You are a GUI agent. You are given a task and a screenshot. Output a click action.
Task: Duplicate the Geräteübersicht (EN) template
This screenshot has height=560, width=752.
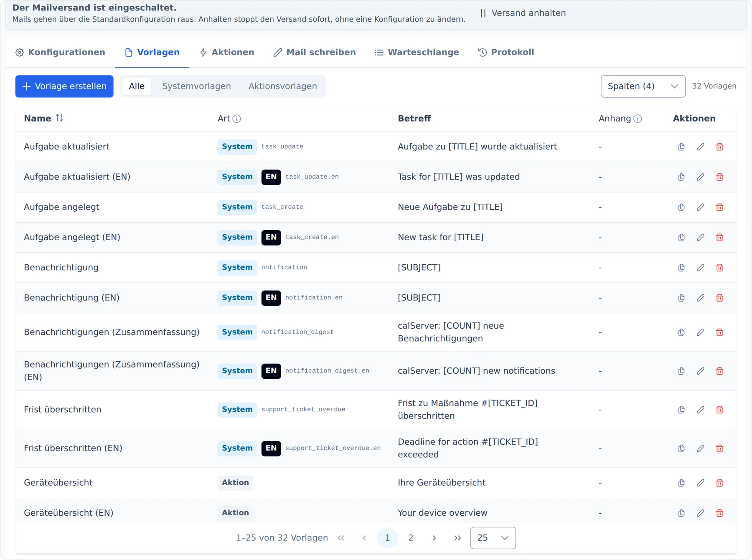[681, 513]
